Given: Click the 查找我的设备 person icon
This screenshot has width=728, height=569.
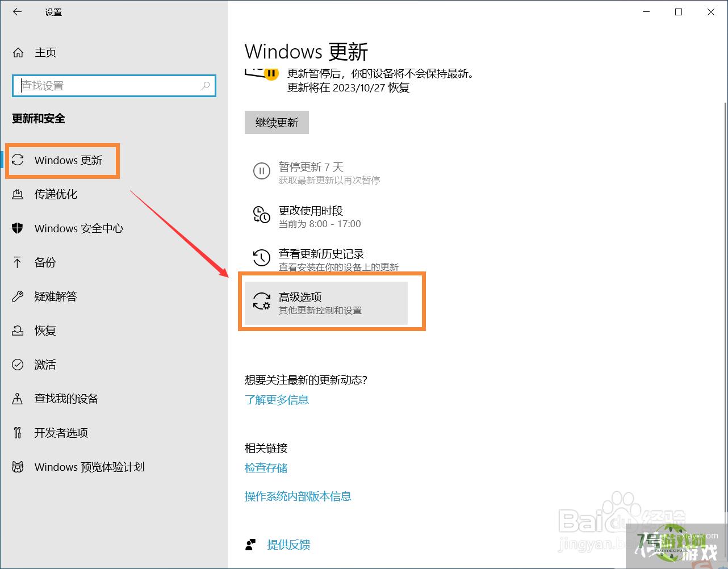Looking at the screenshot, I should click(x=18, y=399).
